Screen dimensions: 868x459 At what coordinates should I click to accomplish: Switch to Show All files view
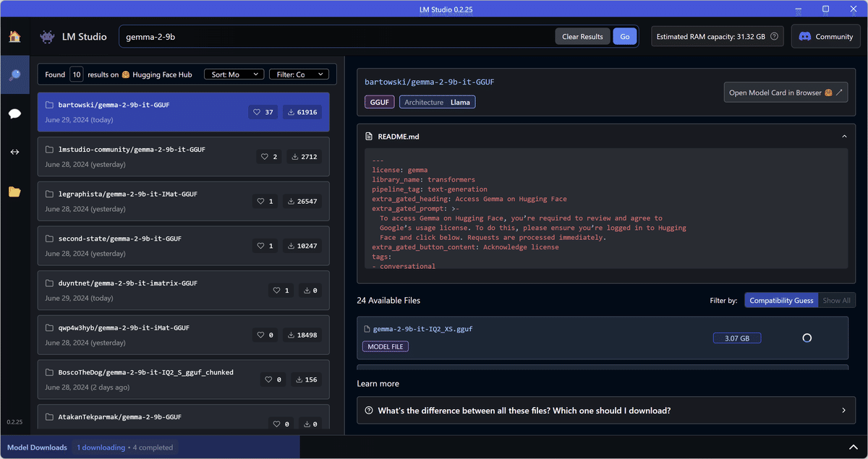pyautogui.click(x=836, y=300)
